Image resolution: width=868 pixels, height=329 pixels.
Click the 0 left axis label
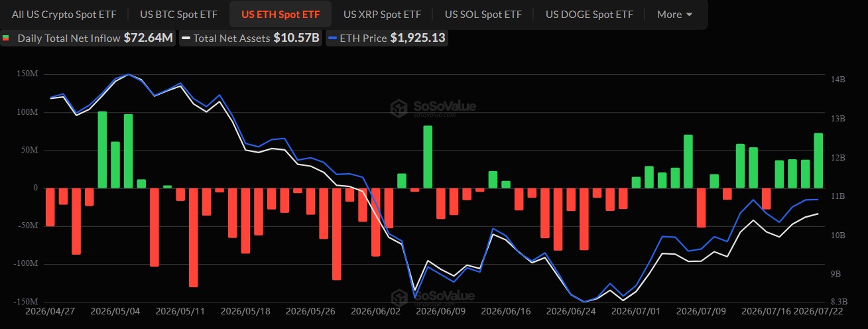[x=37, y=188]
